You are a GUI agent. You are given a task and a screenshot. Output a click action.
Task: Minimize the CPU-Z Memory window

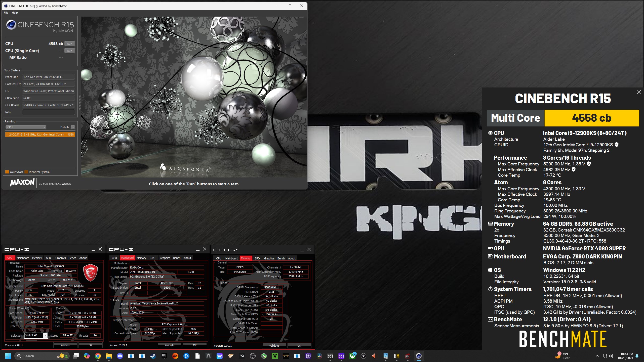tap(302, 250)
